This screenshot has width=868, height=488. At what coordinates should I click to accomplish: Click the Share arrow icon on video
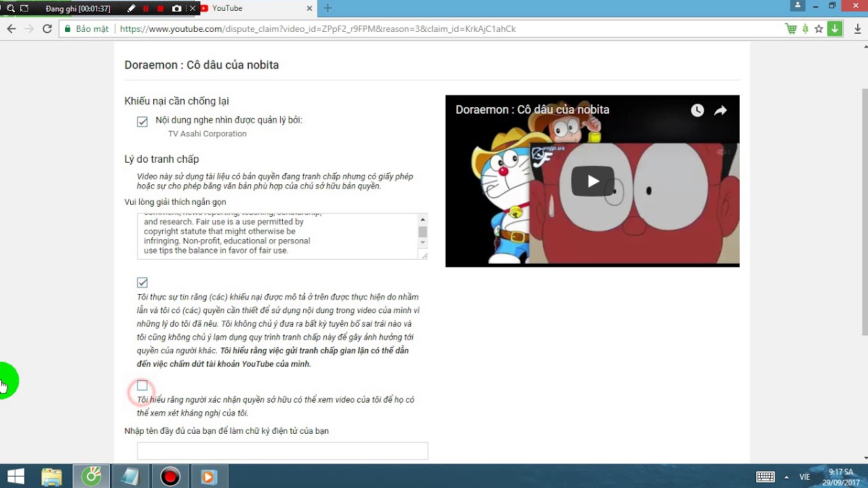720,110
